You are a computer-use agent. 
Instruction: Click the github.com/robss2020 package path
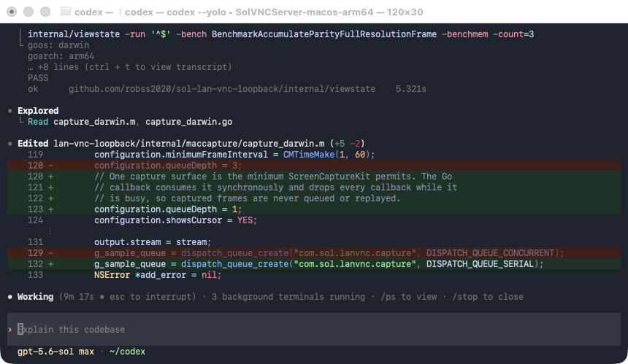coord(222,89)
